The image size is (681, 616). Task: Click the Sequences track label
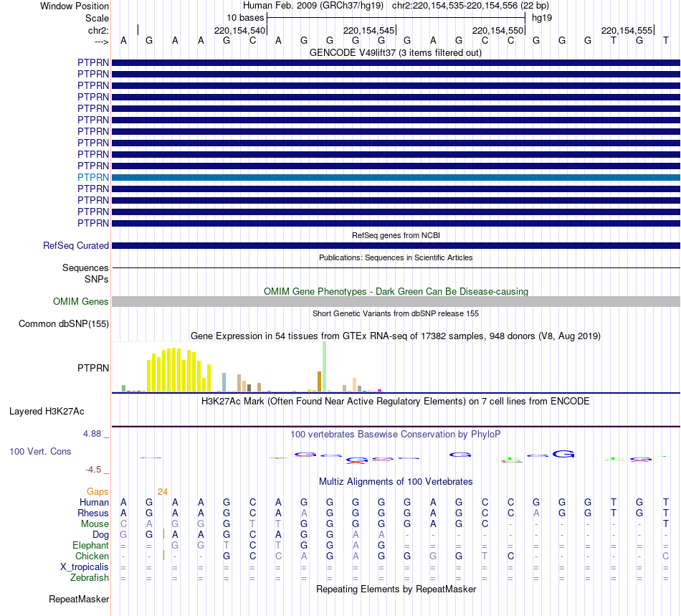[x=85, y=267]
